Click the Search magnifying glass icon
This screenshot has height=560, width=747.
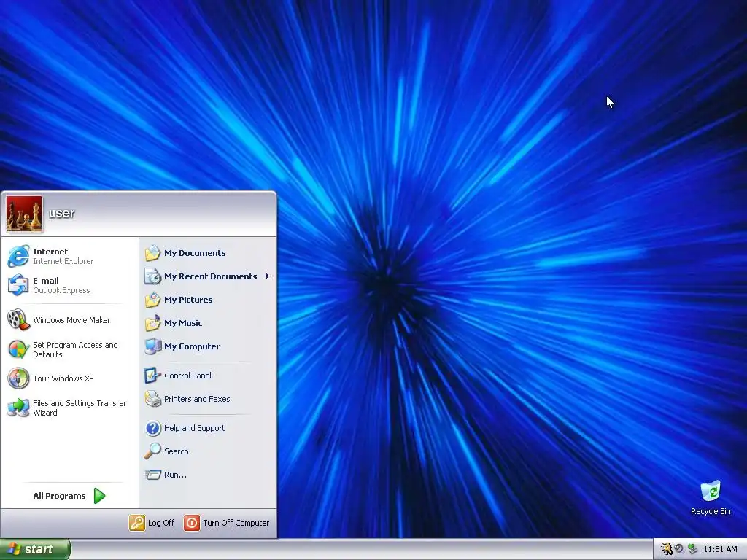(x=153, y=451)
